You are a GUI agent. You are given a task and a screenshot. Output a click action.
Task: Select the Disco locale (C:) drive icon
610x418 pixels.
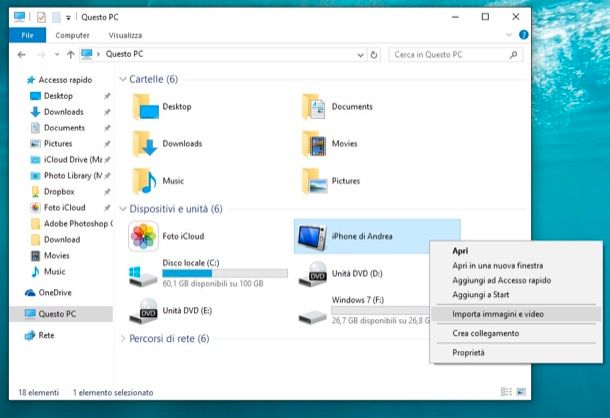click(143, 276)
